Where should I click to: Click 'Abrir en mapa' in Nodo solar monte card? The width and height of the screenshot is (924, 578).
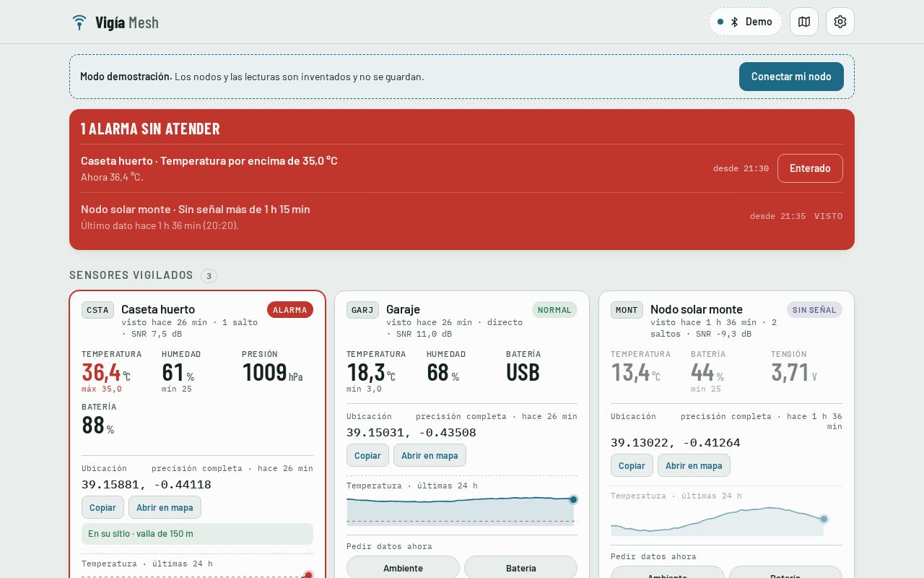694,465
